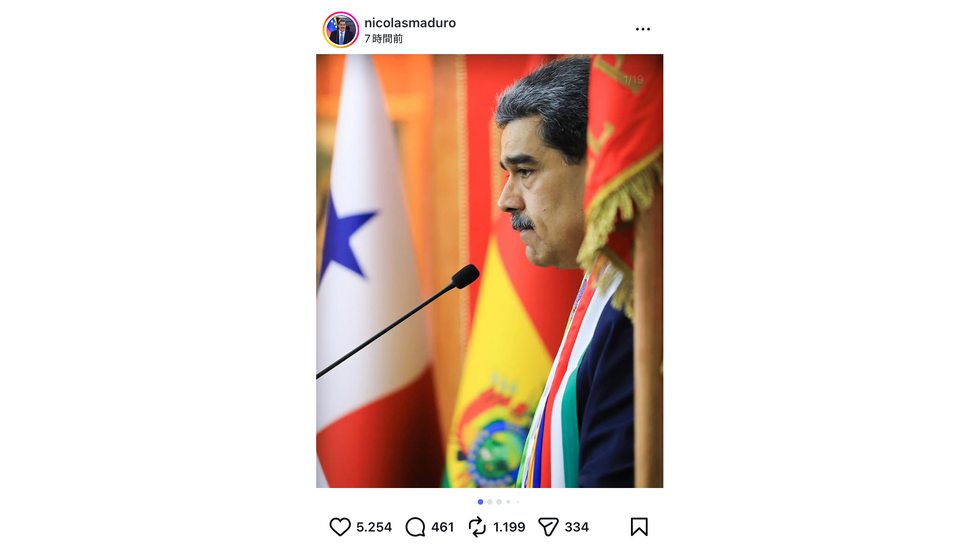View the 461 comments count
Screen dimensions: 980x544
click(x=443, y=527)
